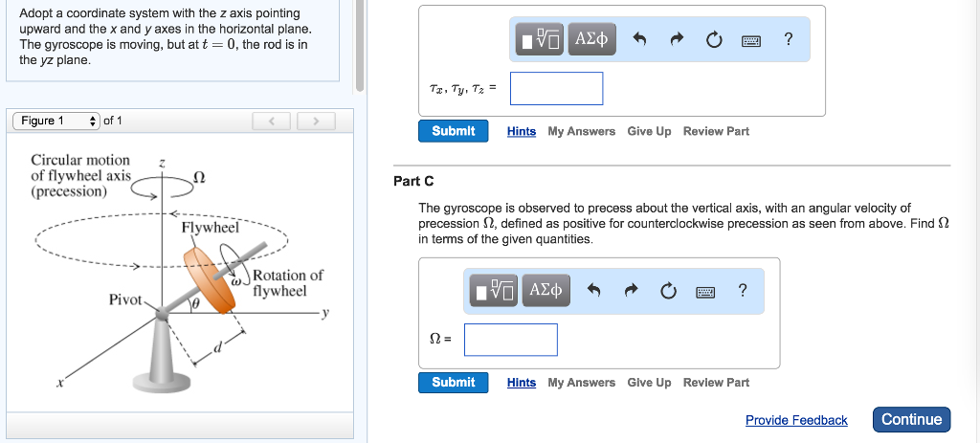Open help question mark in upper toolbar
The width and height of the screenshot is (980, 443).
789,39
